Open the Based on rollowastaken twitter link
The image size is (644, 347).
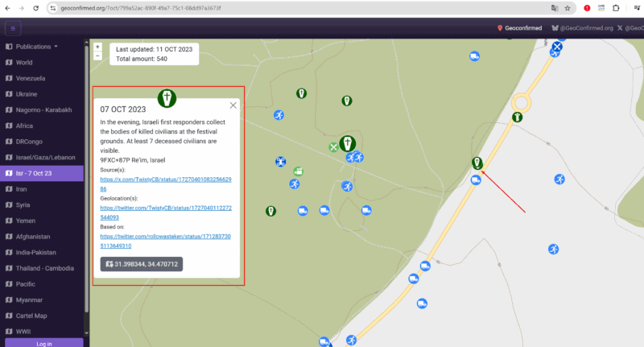tap(166, 241)
